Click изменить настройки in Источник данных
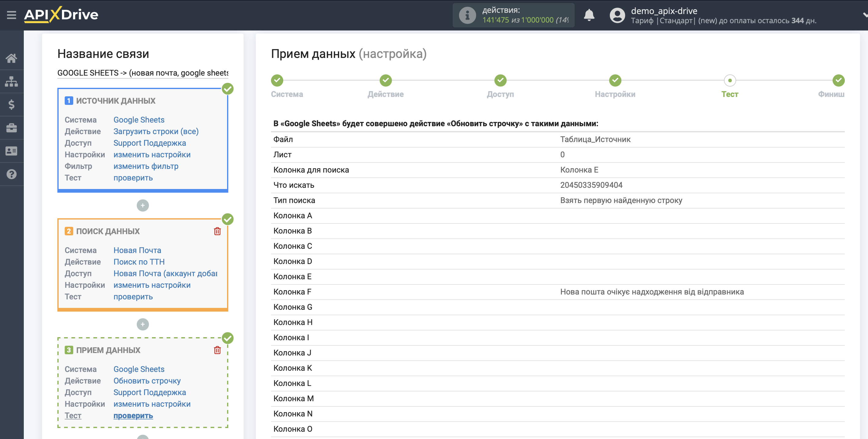The width and height of the screenshot is (868, 439). (x=152, y=155)
